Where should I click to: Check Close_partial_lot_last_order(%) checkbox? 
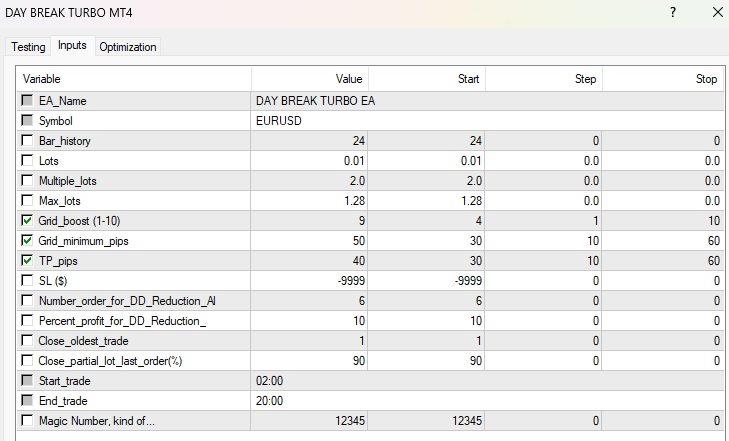click(x=27, y=360)
